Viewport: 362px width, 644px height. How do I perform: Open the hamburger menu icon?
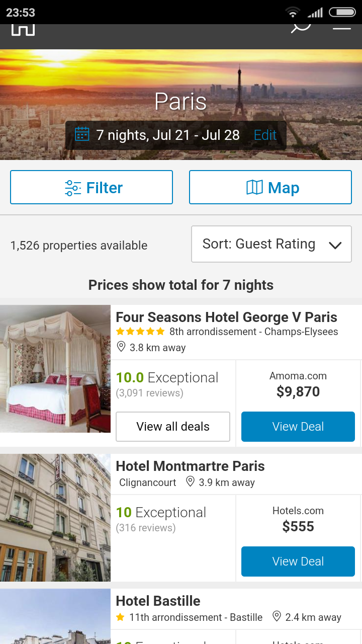(342, 27)
